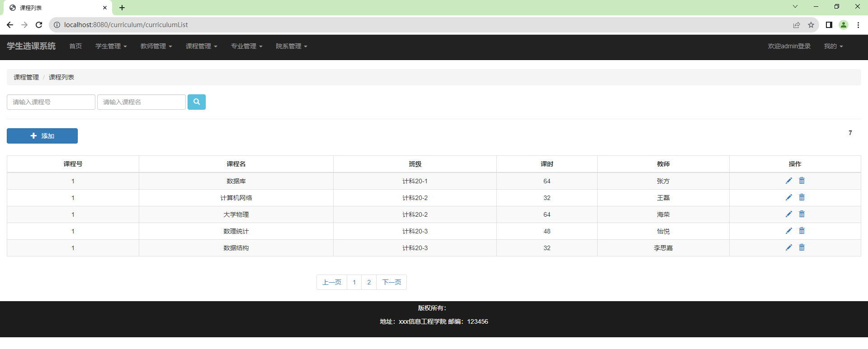This screenshot has height=349, width=868.
Task: Click the 数据库 course name cell
Action: pyautogui.click(x=236, y=181)
